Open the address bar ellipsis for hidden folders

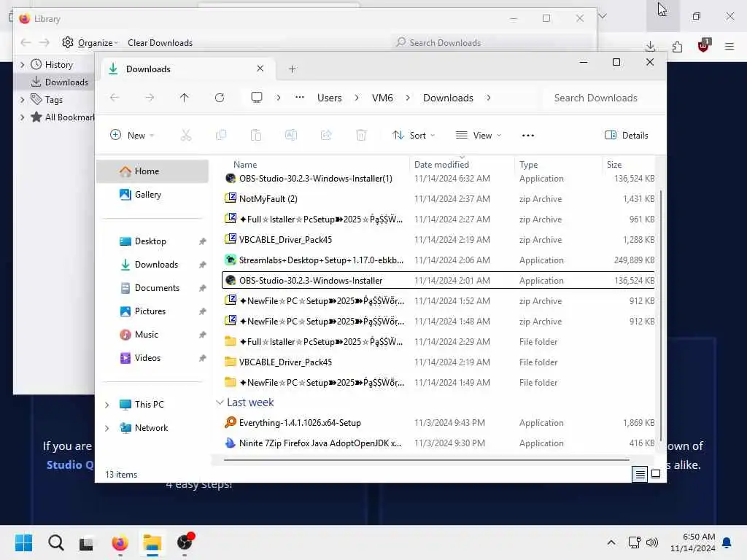click(x=300, y=98)
